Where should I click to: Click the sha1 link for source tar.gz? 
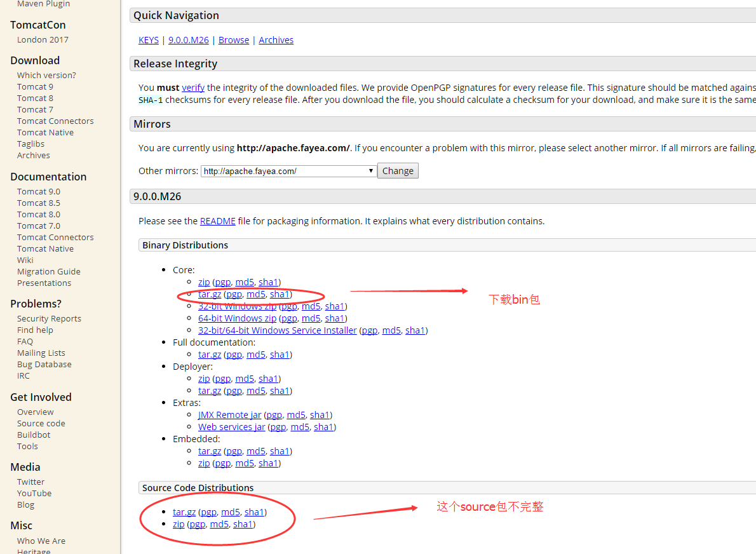click(254, 512)
